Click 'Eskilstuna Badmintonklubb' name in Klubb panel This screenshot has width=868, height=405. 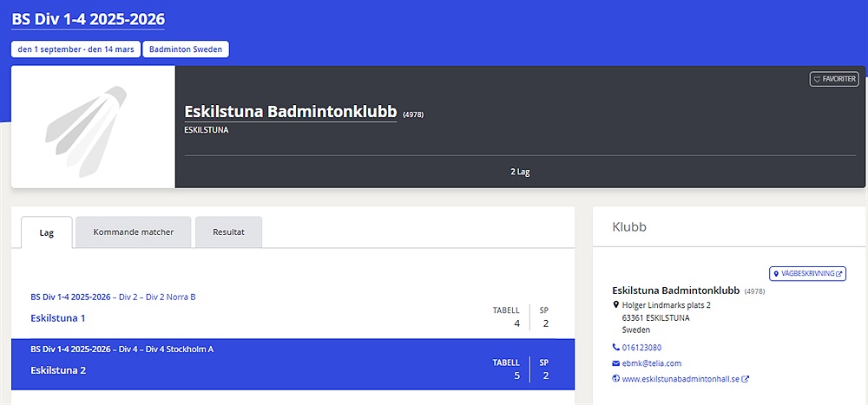click(676, 291)
